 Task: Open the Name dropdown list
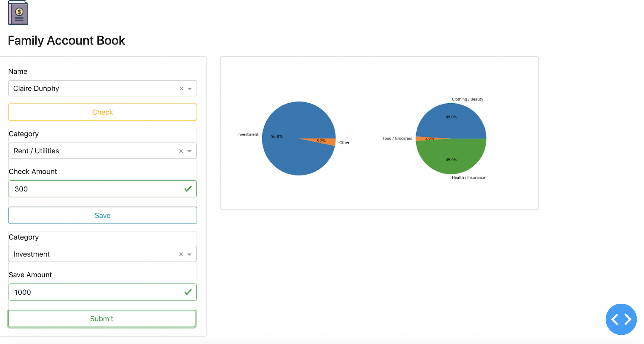pyautogui.click(x=190, y=88)
